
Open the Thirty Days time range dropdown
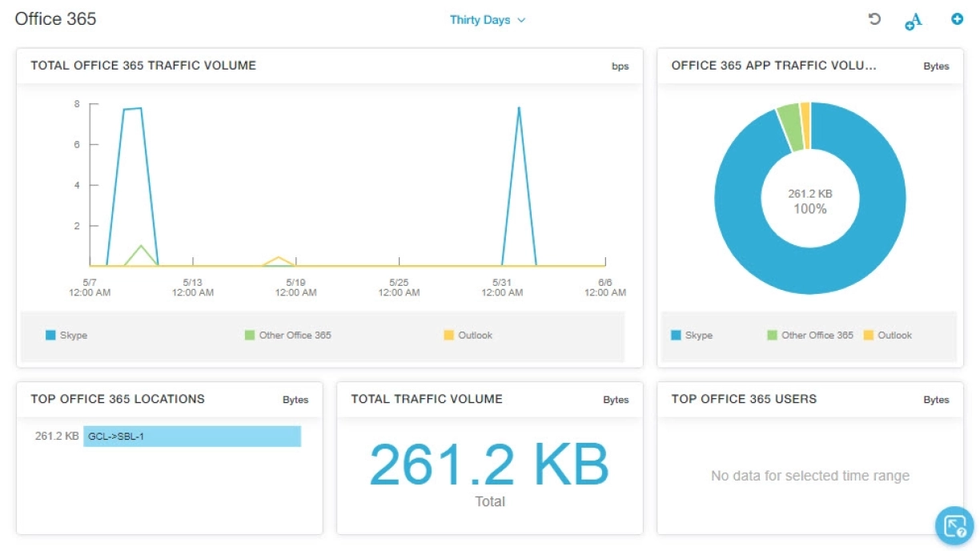coord(488,20)
